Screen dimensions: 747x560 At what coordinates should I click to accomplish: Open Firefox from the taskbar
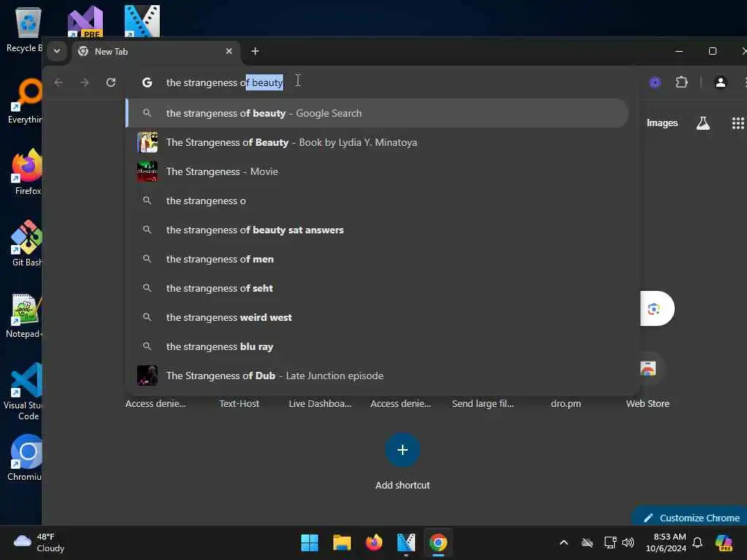(374, 542)
